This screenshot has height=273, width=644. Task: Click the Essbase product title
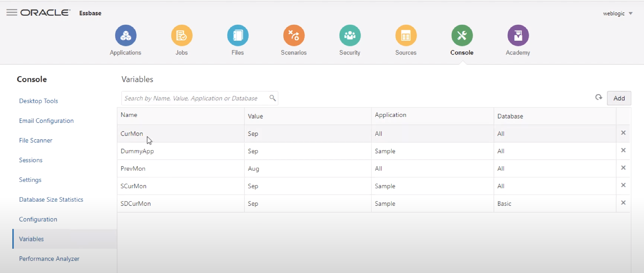(90, 13)
